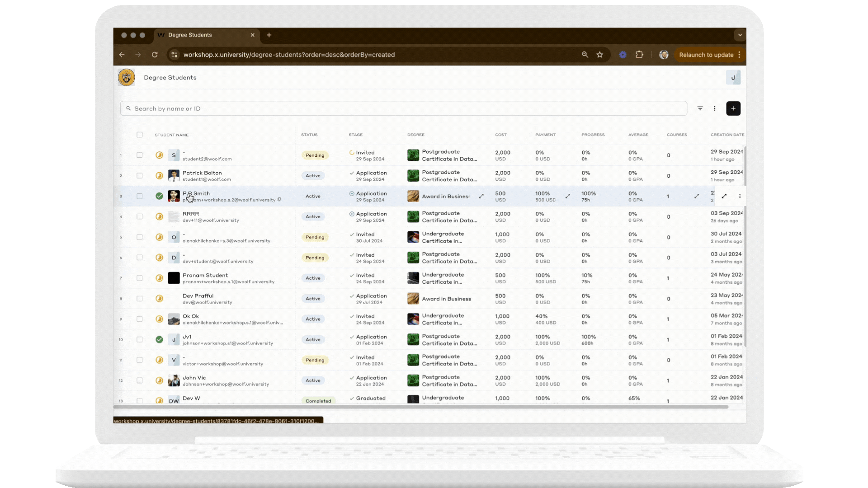Open the browser extensions puzzle icon
This screenshot has height=488, width=868.
[639, 55]
